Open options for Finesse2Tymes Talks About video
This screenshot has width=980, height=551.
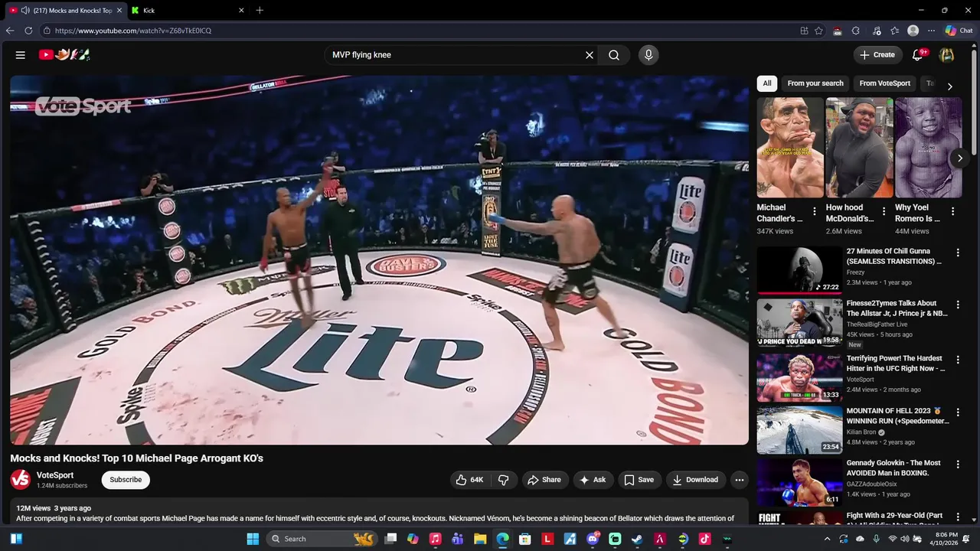click(x=958, y=305)
